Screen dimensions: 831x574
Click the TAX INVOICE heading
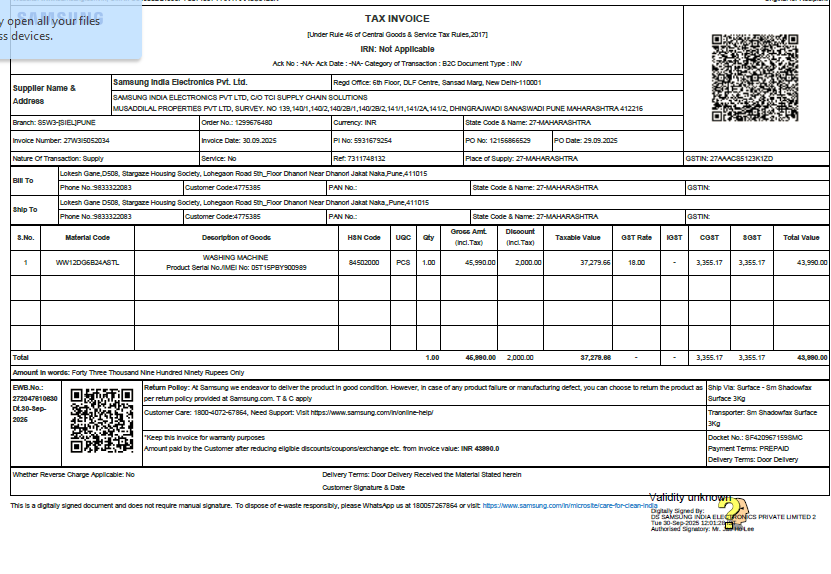click(x=398, y=19)
